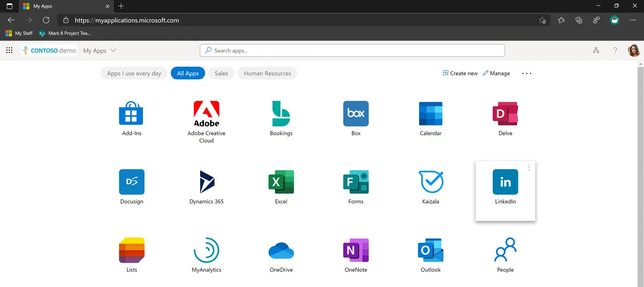Select the All Apps tab

tap(188, 73)
